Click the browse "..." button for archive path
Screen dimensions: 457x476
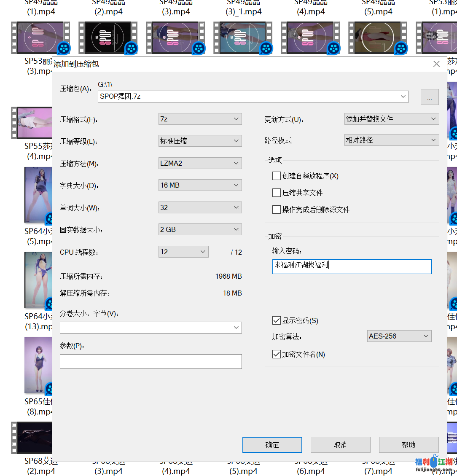coord(429,97)
